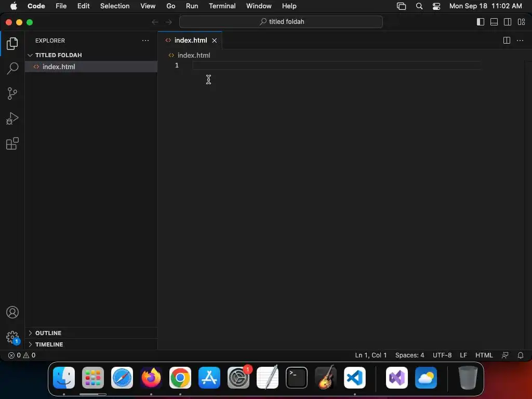Expand the TIMELINE section

tap(91, 344)
